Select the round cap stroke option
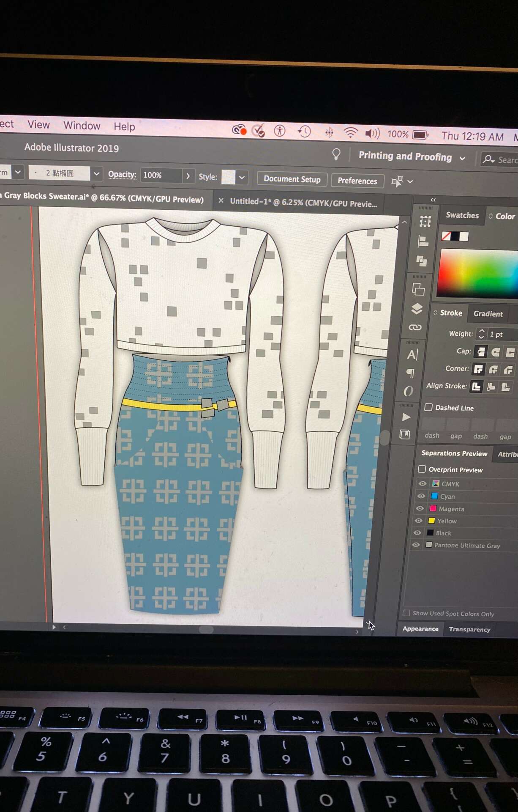The height and width of the screenshot is (812, 518). point(496,352)
